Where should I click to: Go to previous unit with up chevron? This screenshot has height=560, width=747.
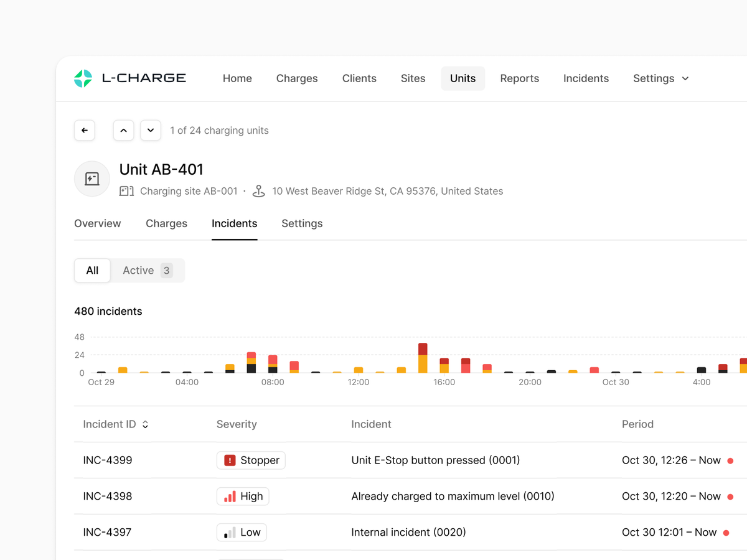point(123,131)
